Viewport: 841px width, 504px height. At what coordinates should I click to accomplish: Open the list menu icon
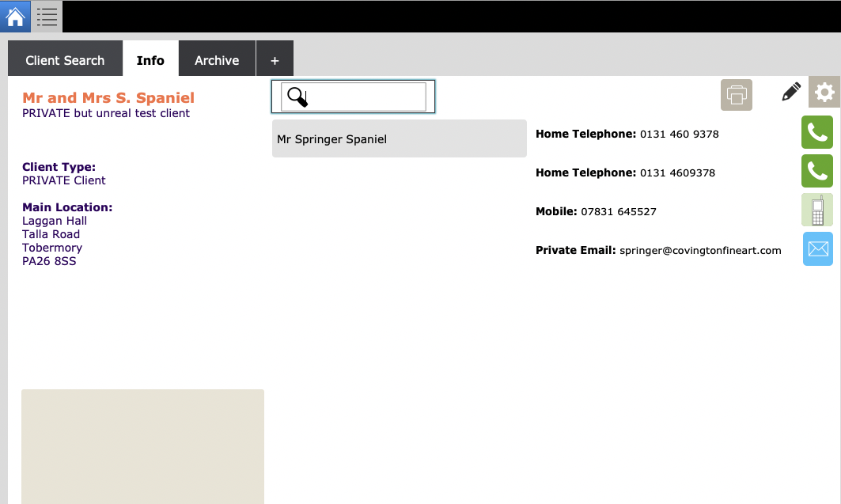tap(47, 16)
